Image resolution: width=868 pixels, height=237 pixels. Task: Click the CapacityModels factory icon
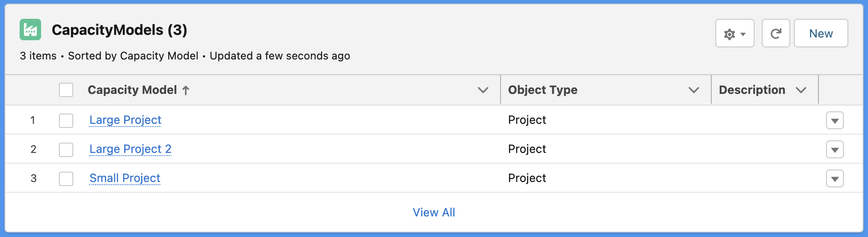(30, 30)
